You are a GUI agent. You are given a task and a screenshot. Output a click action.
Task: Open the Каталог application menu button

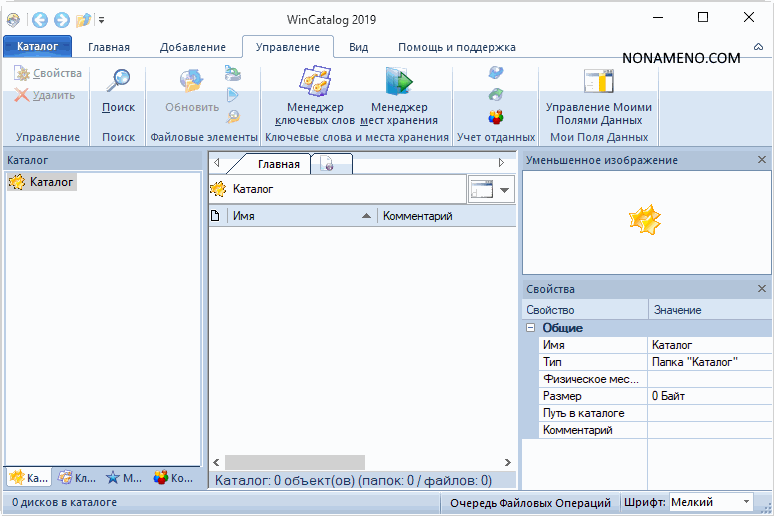[x=37, y=46]
